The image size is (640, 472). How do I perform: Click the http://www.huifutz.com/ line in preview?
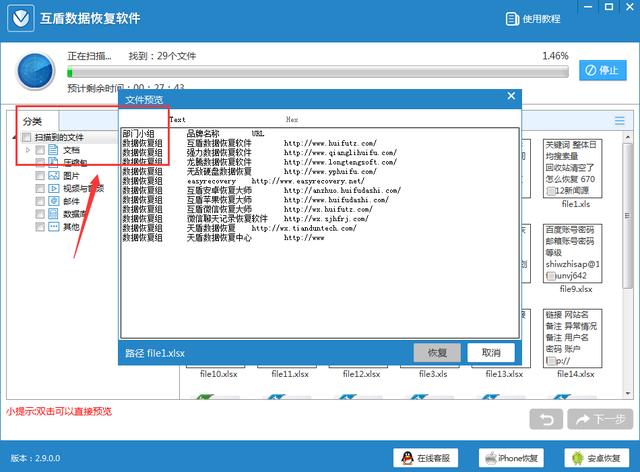click(x=330, y=143)
